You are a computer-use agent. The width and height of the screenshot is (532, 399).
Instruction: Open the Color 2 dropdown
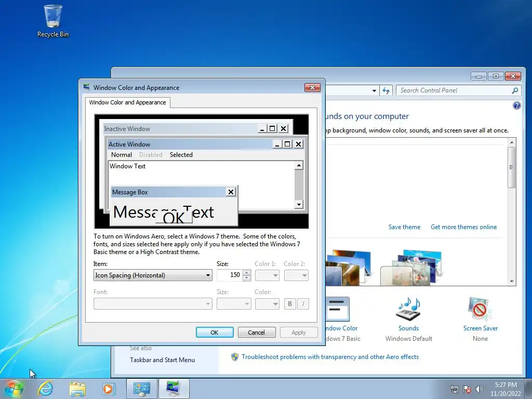click(x=296, y=275)
